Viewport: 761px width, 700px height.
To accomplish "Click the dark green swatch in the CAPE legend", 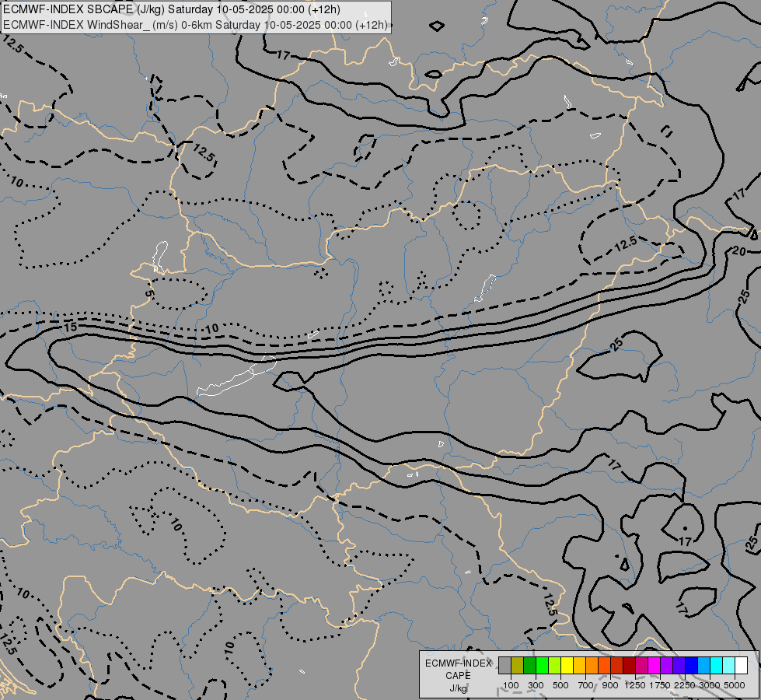I will pos(530,665).
